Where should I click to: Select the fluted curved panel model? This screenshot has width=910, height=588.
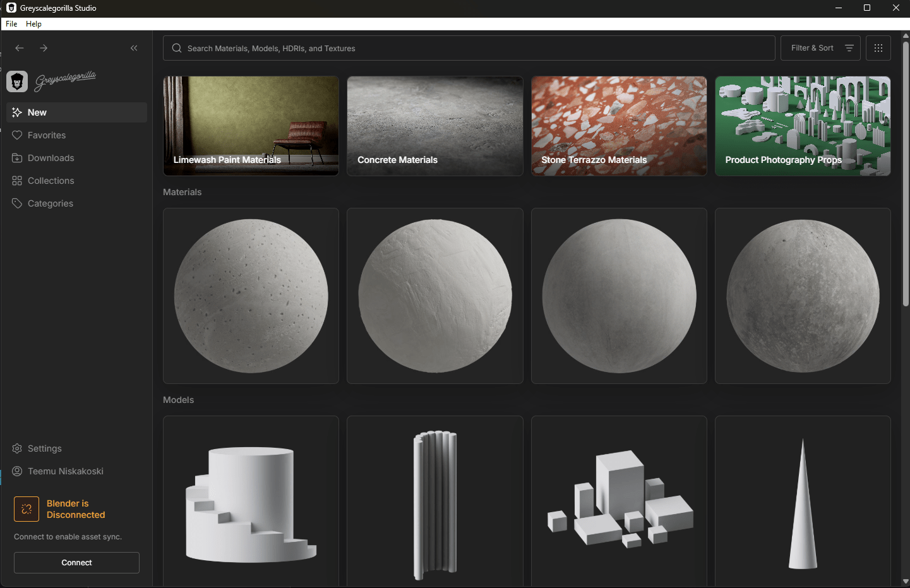(435, 501)
